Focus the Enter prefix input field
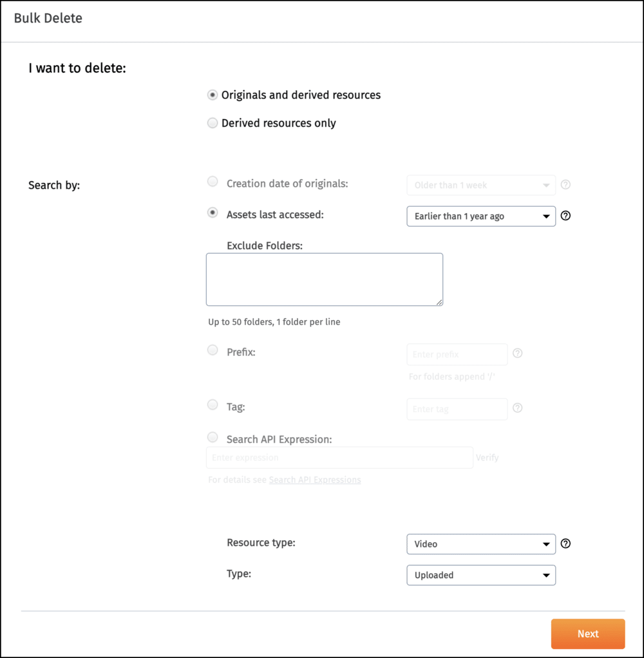644x658 pixels. [x=457, y=354]
